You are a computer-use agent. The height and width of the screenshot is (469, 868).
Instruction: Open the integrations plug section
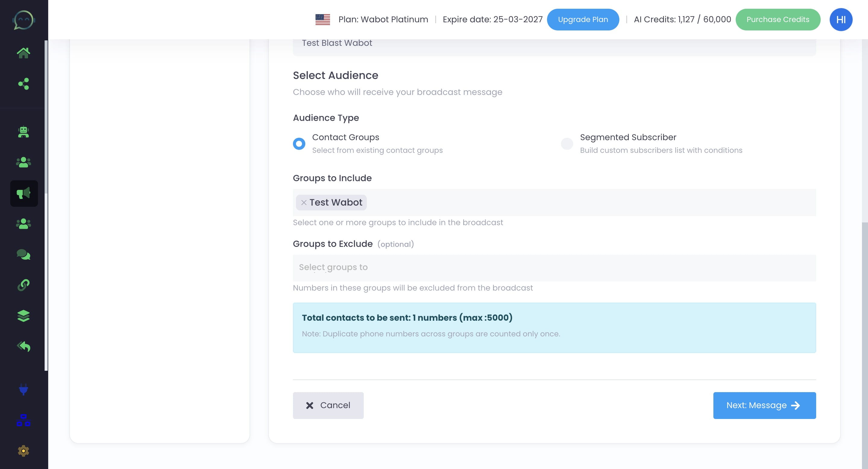[24, 390]
